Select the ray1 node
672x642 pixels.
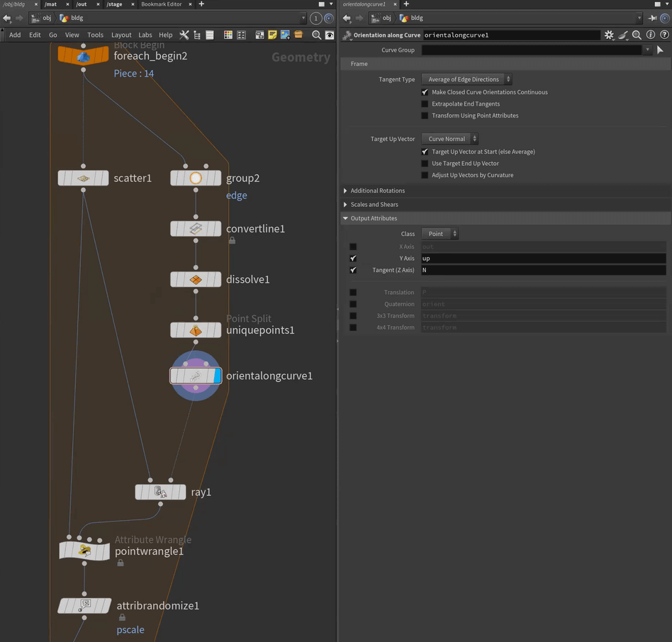(160, 492)
